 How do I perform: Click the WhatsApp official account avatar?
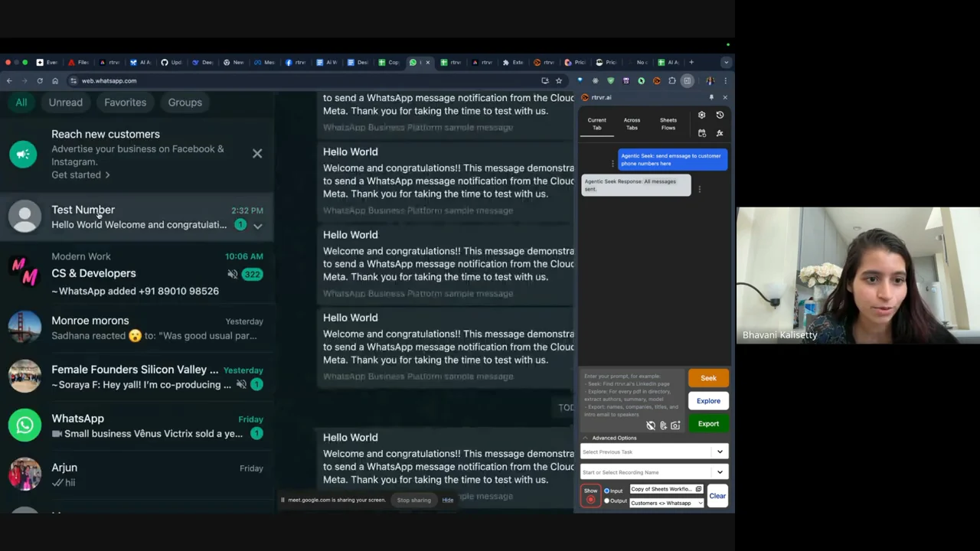[24, 425]
